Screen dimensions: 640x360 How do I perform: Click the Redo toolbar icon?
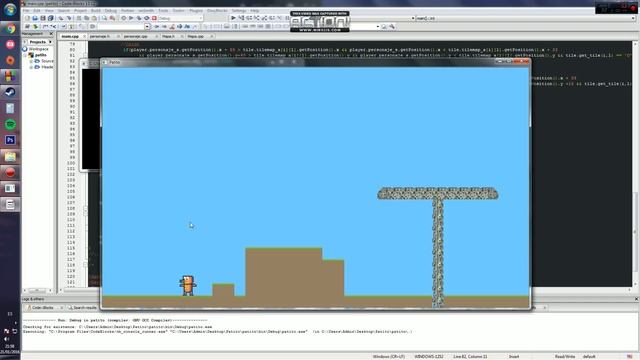click(x=69, y=18)
